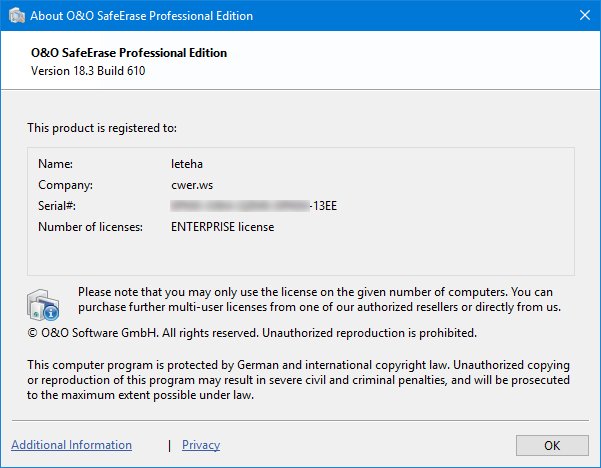
Task: Click the registered name value leteha
Action: [x=188, y=163]
